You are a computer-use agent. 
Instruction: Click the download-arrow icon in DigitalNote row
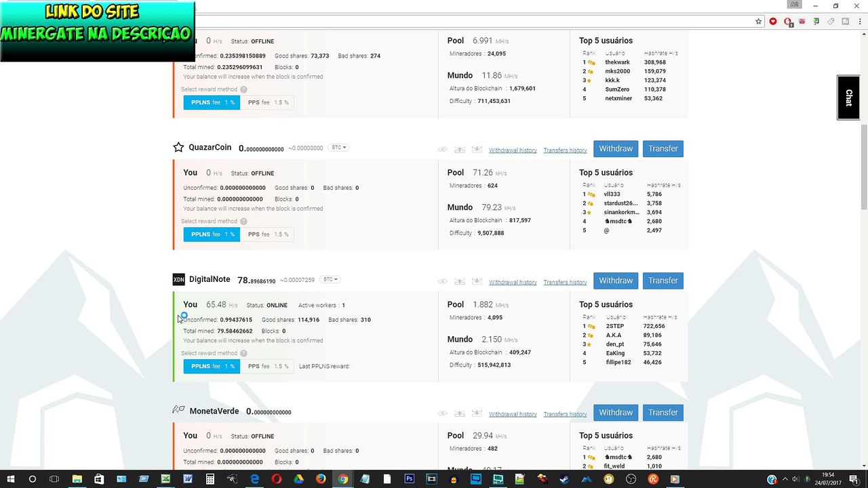click(x=477, y=281)
